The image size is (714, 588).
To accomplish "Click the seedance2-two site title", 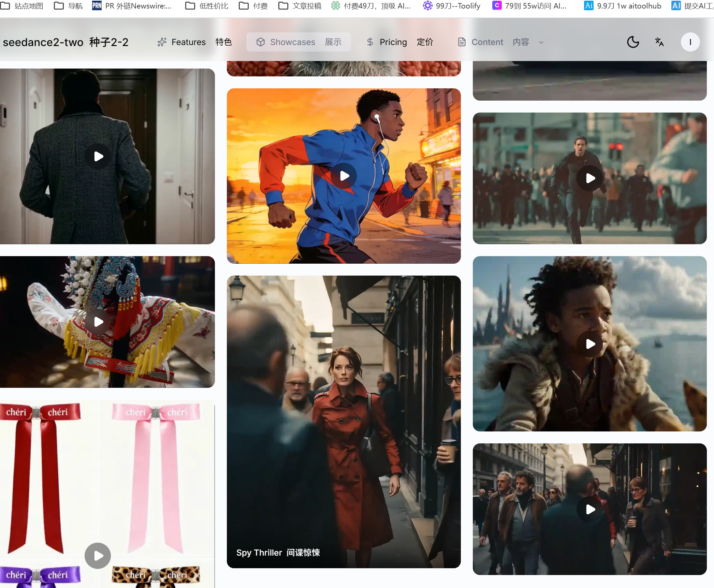I will point(65,42).
